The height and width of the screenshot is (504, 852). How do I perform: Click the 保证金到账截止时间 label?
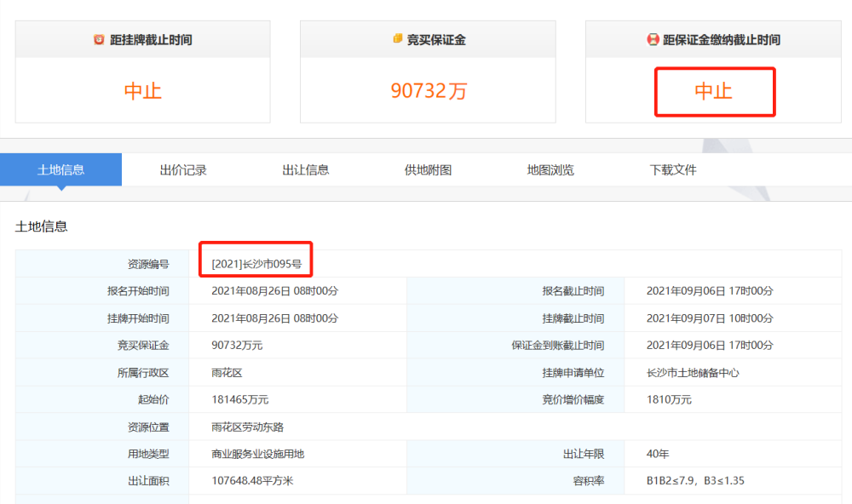(x=558, y=346)
